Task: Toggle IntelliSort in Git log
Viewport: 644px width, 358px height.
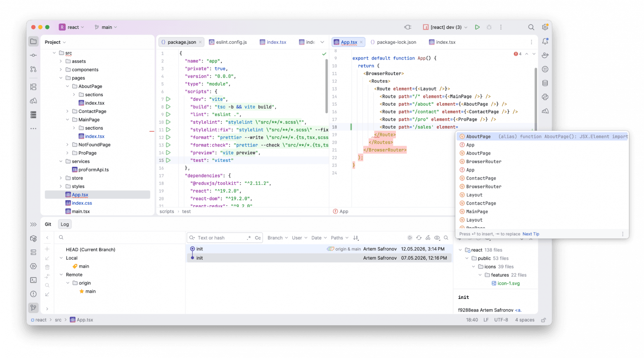Action: point(356,238)
